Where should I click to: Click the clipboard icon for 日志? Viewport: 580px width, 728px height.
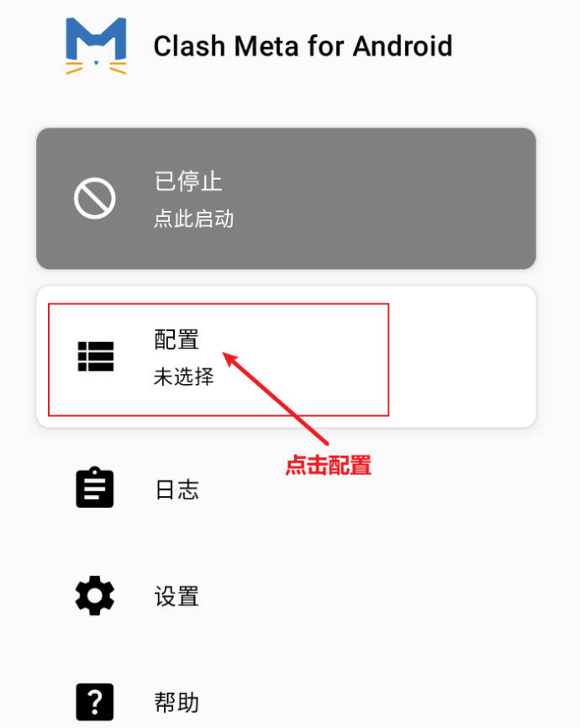pos(95,487)
